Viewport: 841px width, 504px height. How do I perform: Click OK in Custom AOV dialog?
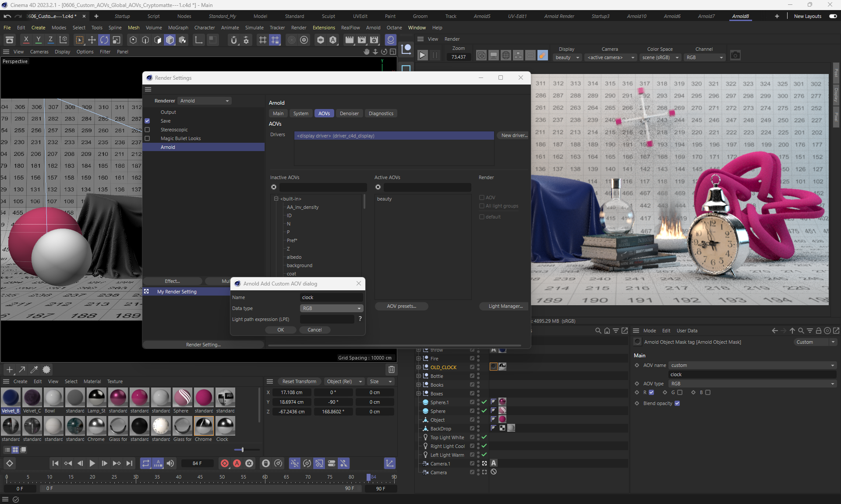281,330
